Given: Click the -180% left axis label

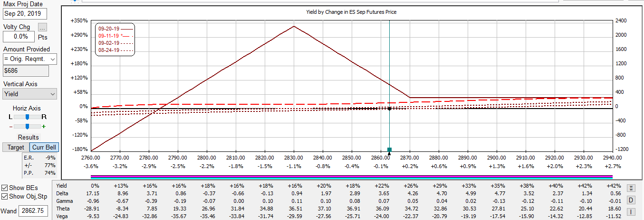Looking at the screenshot, I should 79,150.
